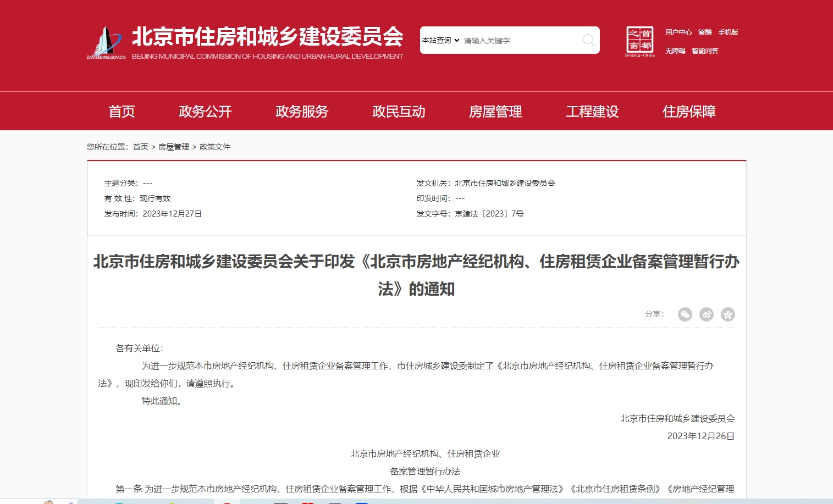Enable 无障碍 accessibility mode

675,51
